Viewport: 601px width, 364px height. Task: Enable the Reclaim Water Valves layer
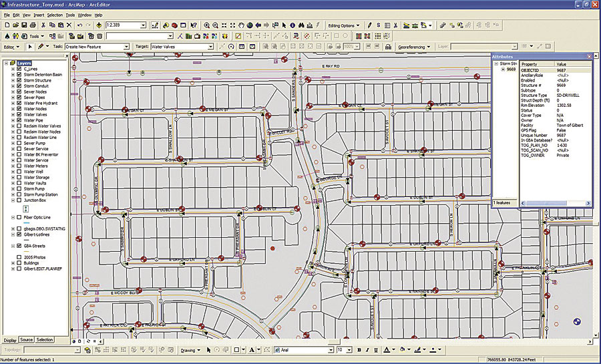tap(19, 126)
